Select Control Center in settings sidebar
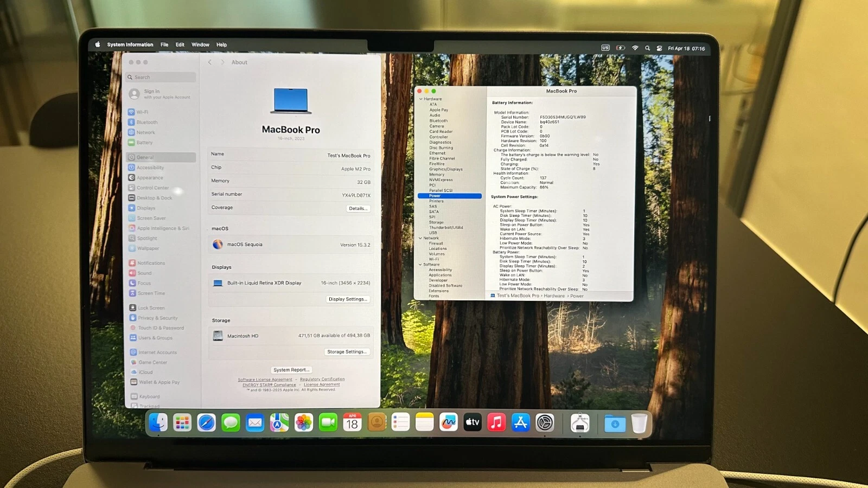Image resolution: width=868 pixels, height=488 pixels. coord(161,188)
